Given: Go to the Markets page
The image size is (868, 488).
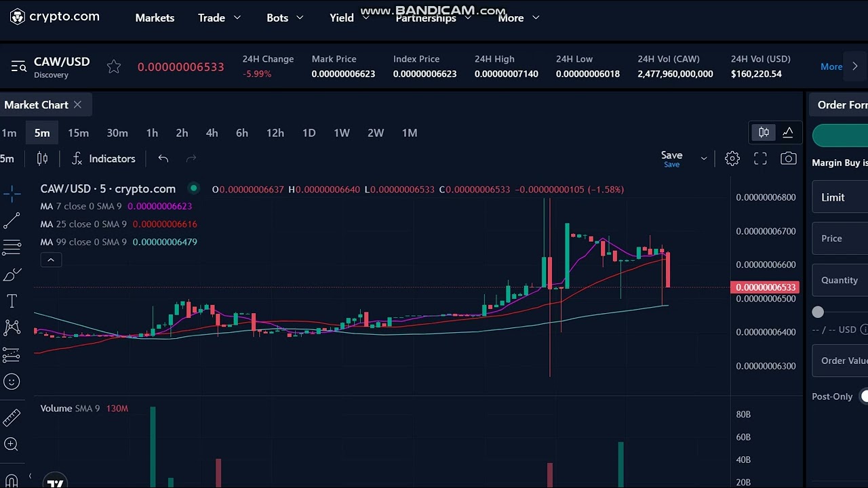Looking at the screenshot, I should click(x=155, y=18).
